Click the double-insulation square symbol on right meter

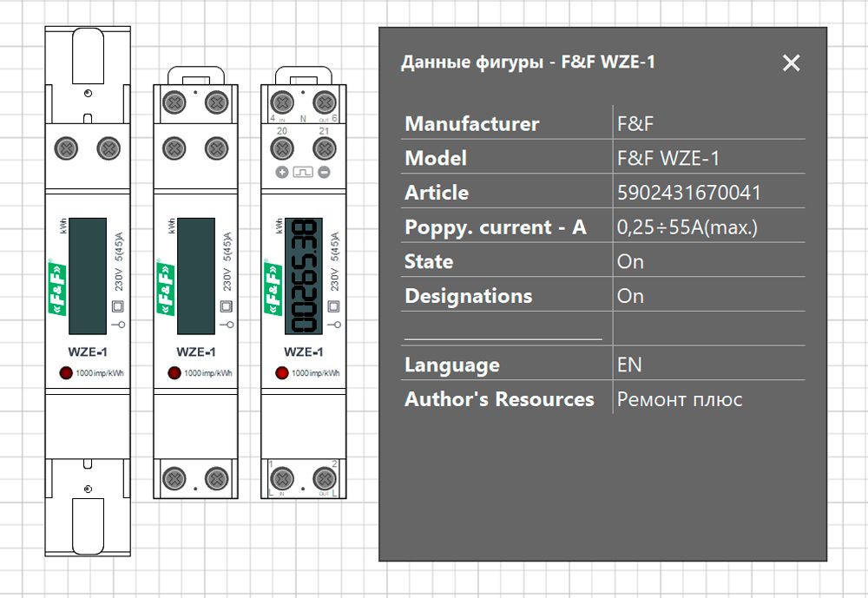pos(334,306)
